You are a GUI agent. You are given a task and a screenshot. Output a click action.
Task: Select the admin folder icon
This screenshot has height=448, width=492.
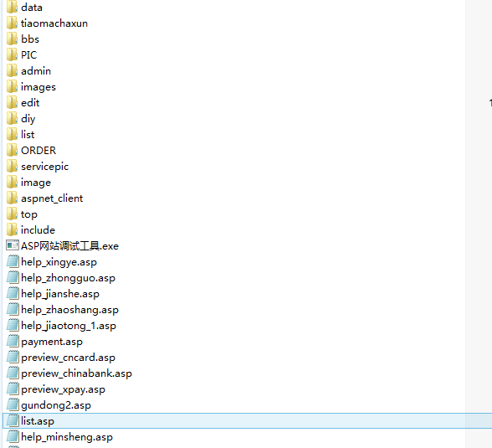12,70
